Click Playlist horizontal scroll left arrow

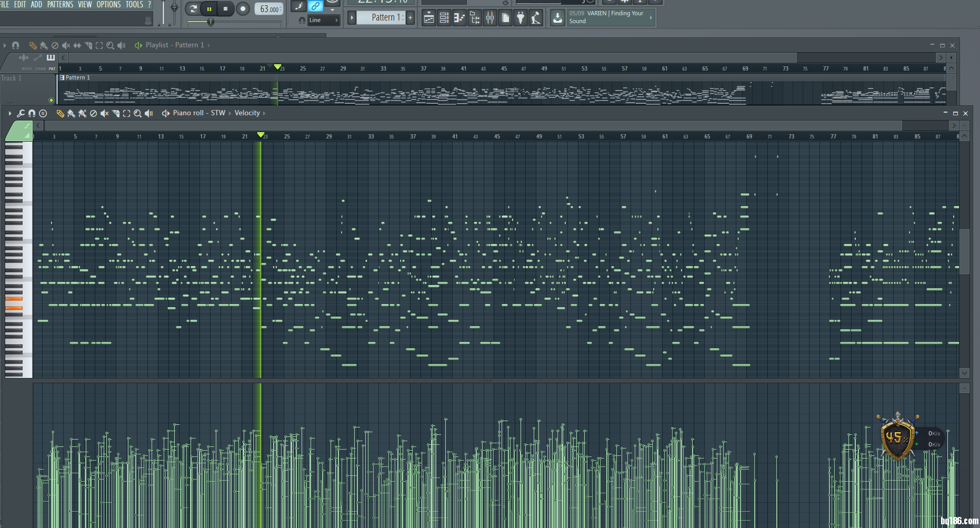point(63,57)
